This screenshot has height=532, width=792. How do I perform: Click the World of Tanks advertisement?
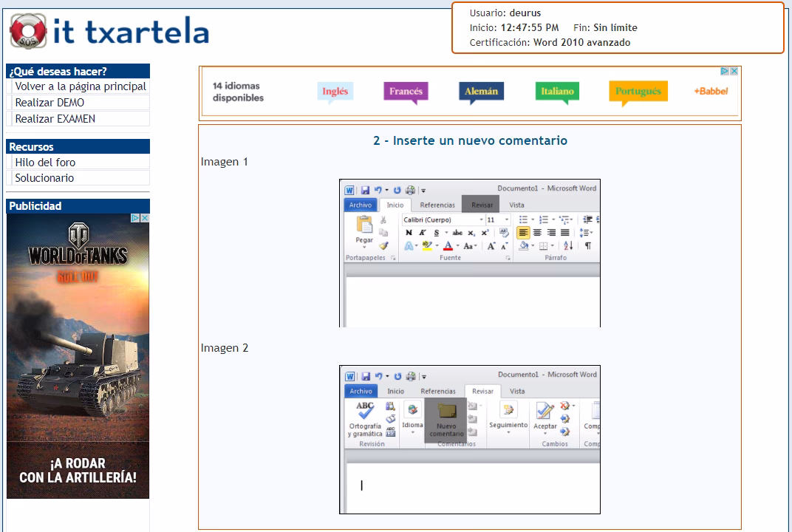tap(78, 355)
